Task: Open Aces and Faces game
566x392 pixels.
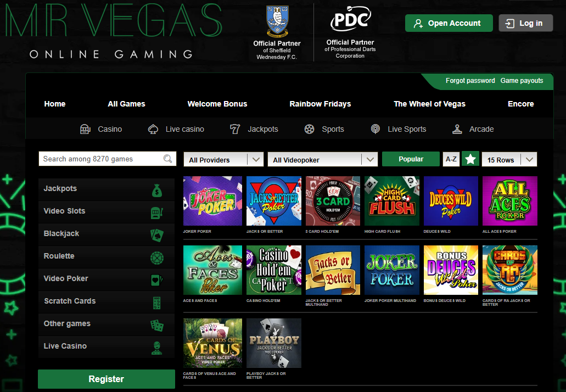Action: (x=212, y=270)
